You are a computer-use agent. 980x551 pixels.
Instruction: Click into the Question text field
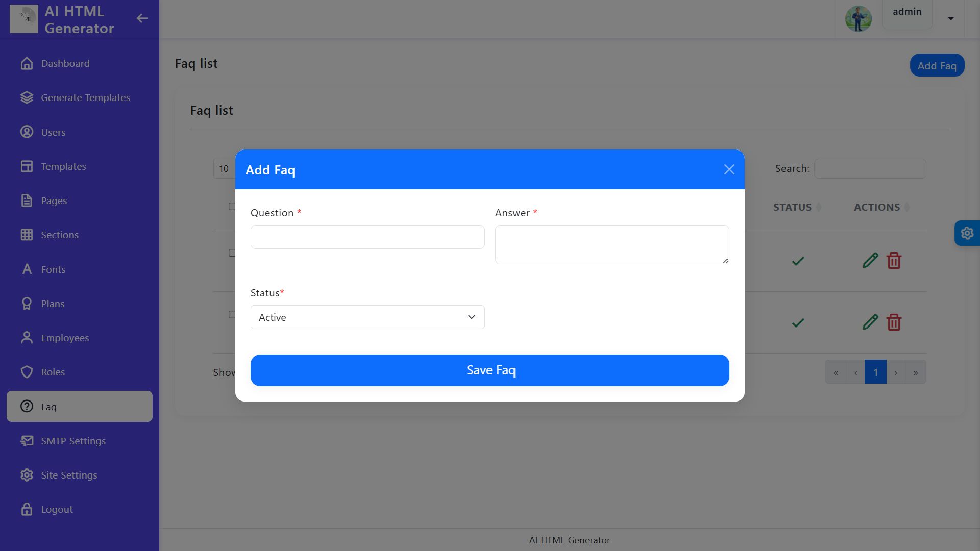click(367, 237)
